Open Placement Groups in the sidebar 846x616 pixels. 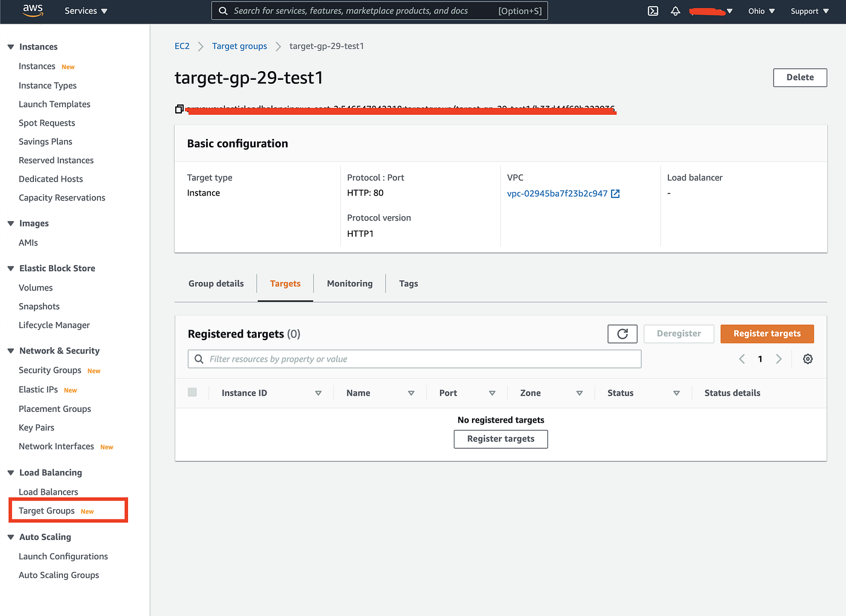tap(55, 409)
